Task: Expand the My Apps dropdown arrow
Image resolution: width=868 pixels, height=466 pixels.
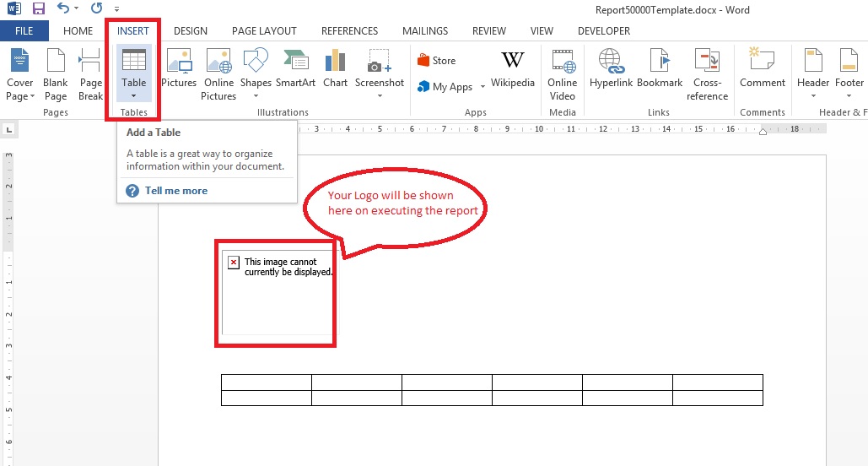Action: click(483, 87)
